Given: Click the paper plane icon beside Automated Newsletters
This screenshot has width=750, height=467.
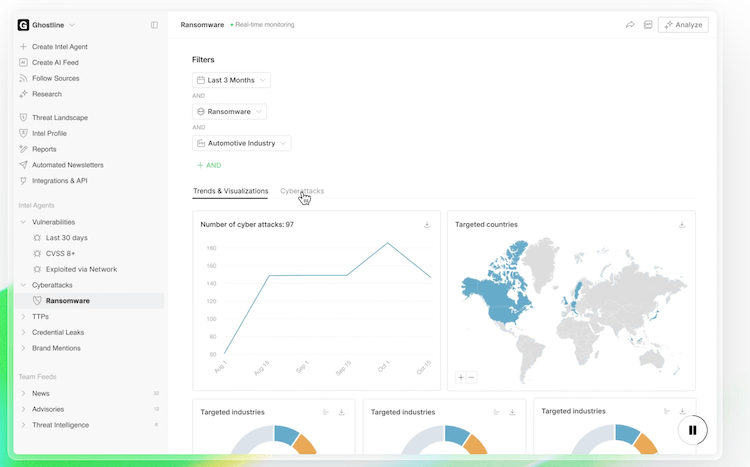Looking at the screenshot, I should tap(23, 165).
